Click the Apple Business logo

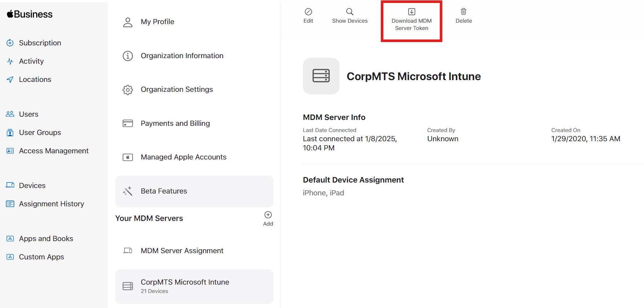[30, 14]
